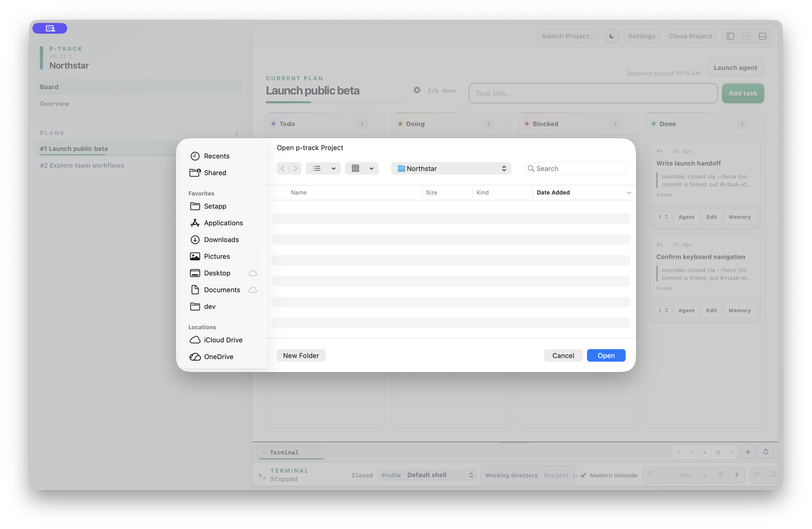This screenshot has height=529, width=812.
Task: Click the terminal restart icon
Action: [766, 452]
